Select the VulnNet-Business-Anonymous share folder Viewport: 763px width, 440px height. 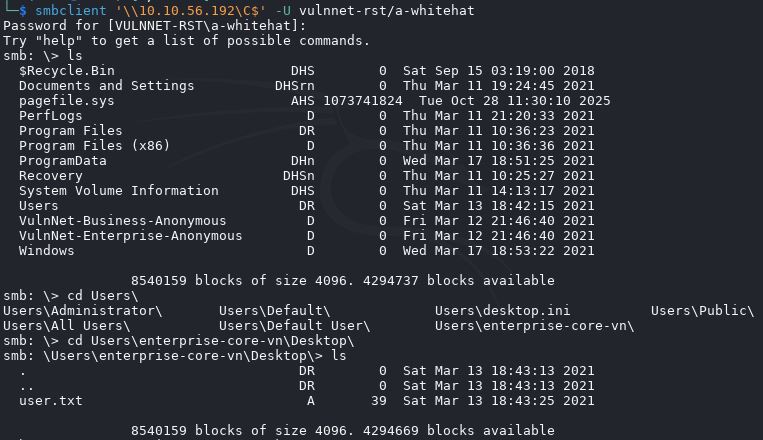(123, 221)
